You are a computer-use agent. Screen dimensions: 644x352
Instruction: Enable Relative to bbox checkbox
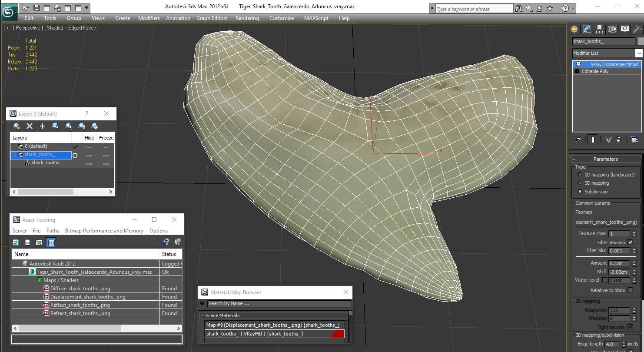(630, 290)
